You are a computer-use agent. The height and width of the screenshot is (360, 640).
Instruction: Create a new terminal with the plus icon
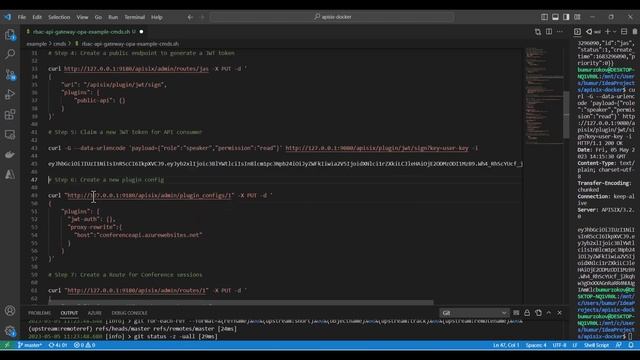[x=607, y=31]
